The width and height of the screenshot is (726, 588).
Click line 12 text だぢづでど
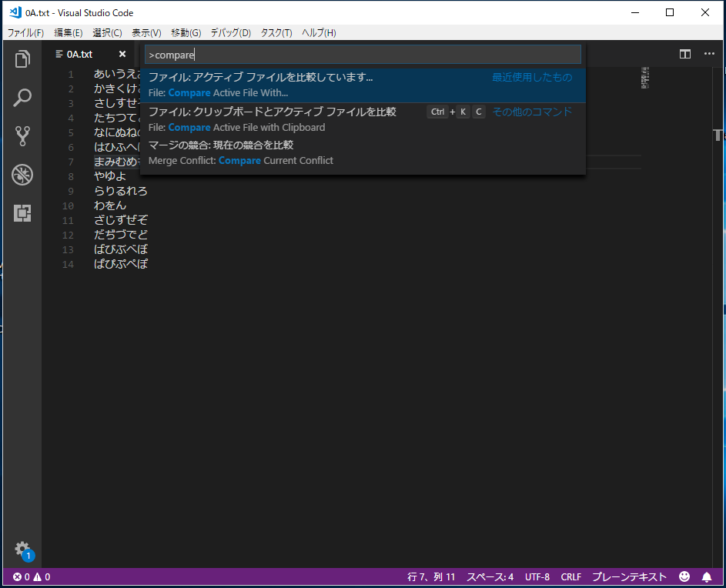pos(121,235)
